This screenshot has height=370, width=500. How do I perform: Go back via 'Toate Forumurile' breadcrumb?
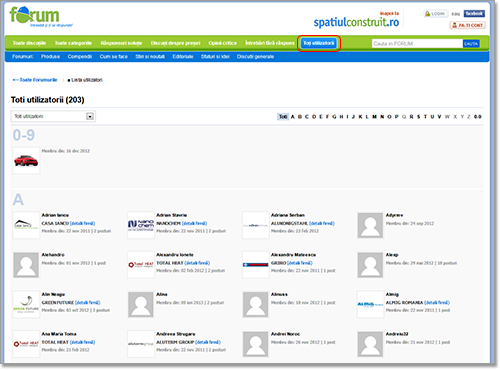[x=35, y=80]
